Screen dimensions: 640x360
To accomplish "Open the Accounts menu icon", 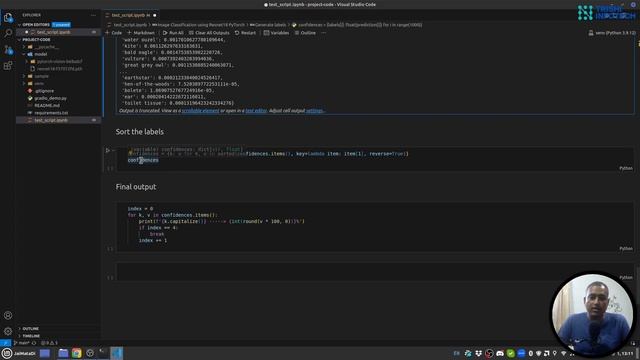I will click(8, 315).
